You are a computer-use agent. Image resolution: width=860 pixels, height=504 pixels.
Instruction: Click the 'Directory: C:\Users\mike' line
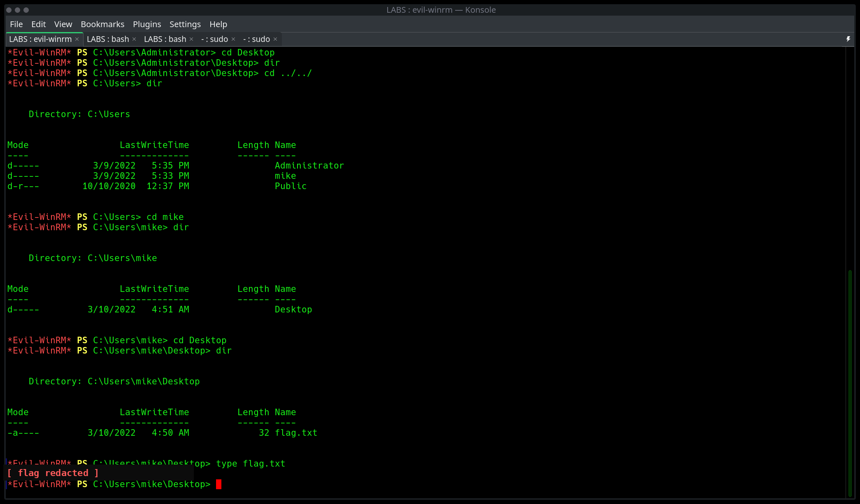[x=93, y=258]
